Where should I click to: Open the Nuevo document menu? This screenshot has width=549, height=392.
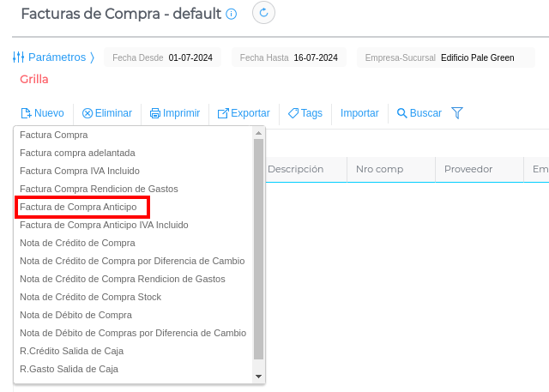(42, 113)
